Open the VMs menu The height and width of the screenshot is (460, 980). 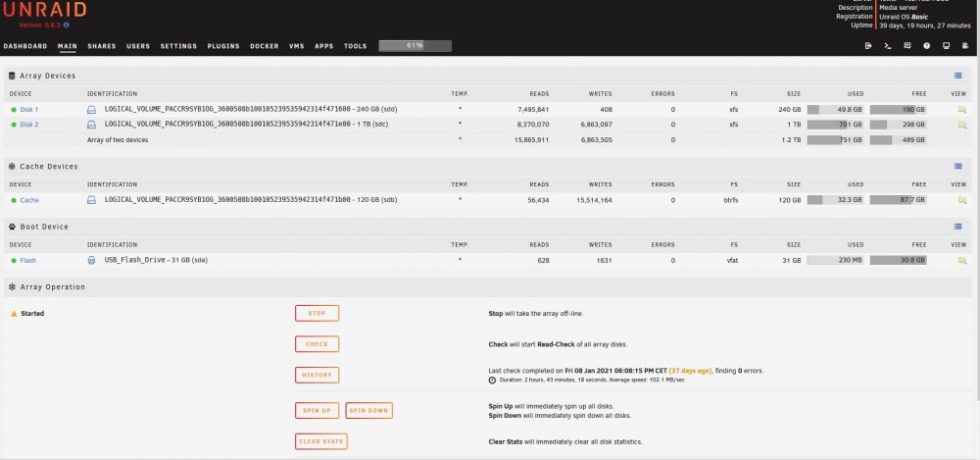pyautogui.click(x=297, y=46)
